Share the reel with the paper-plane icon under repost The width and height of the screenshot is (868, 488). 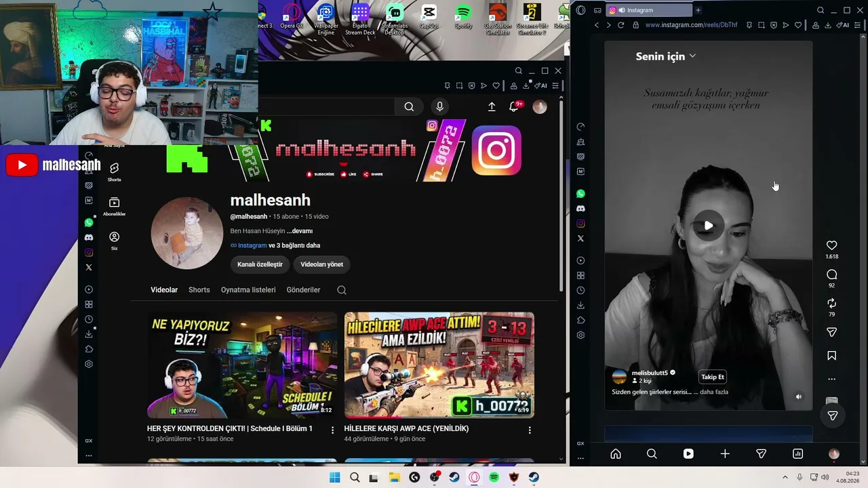[832, 332]
